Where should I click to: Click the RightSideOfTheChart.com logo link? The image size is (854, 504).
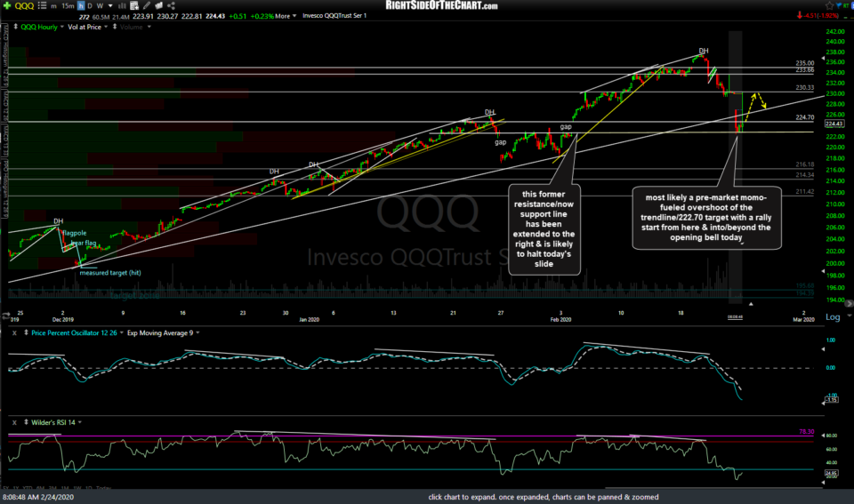pos(442,5)
